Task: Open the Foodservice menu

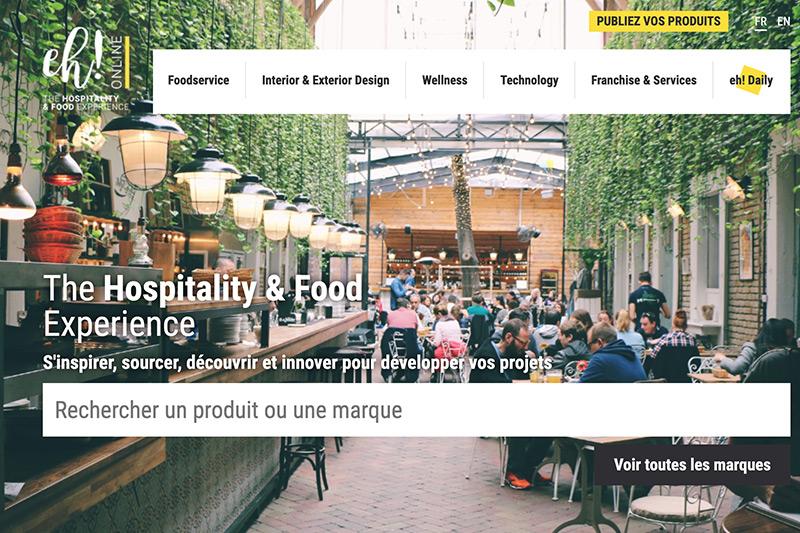Action: 198,80
